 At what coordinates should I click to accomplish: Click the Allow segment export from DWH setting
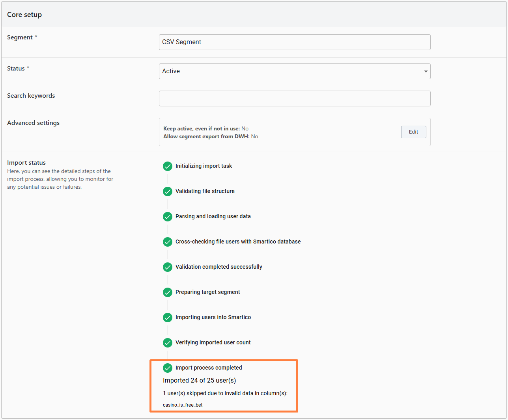pyautogui.click(x=211, y=136)
